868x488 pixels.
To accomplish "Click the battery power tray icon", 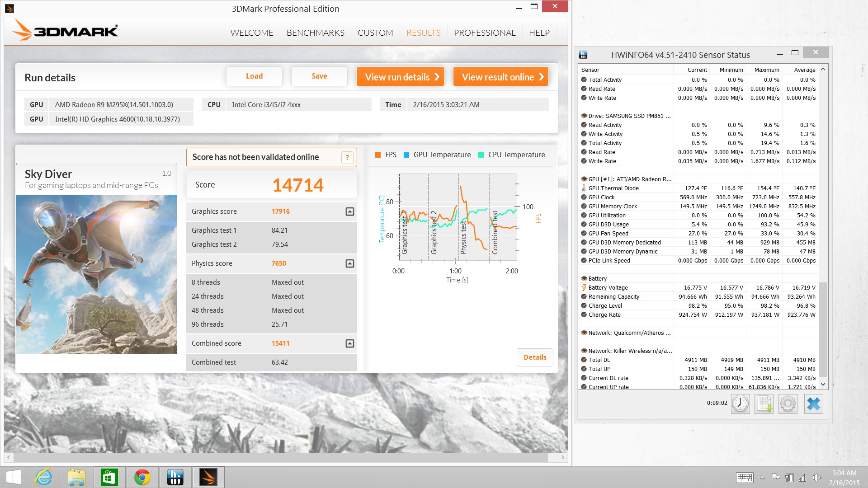I will (789, 477).
